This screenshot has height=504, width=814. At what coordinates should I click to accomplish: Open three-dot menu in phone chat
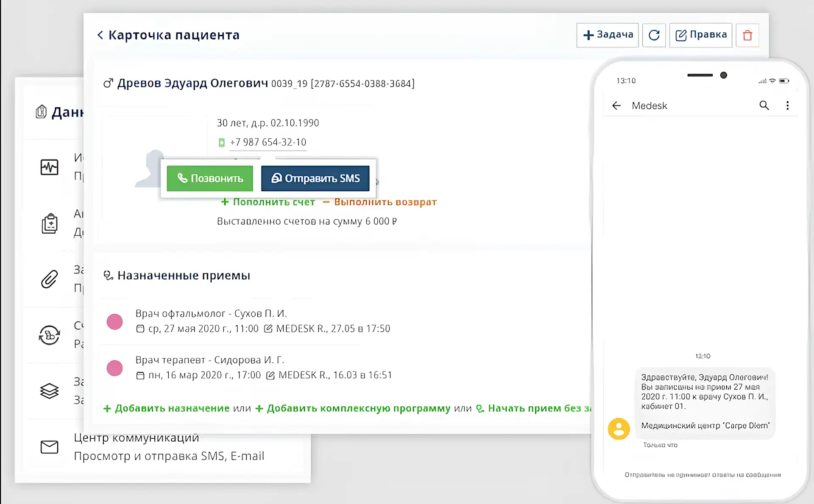click(787, 106)
